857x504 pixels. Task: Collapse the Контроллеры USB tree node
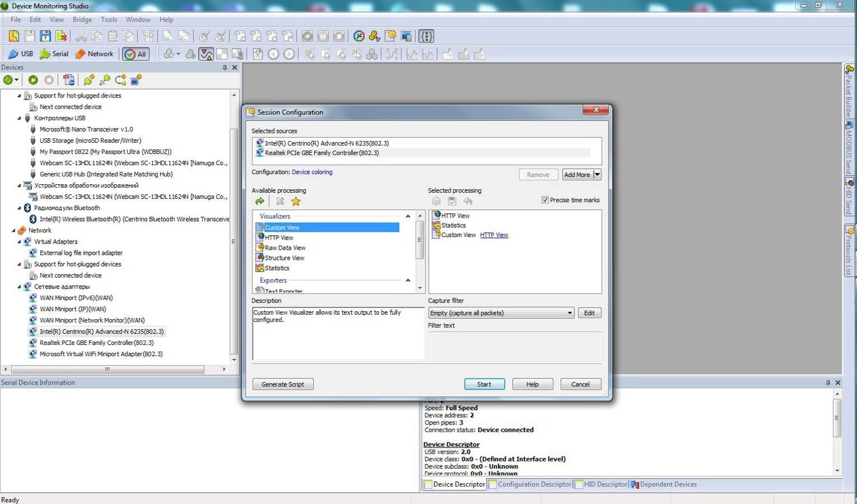(x=19, y=118)
